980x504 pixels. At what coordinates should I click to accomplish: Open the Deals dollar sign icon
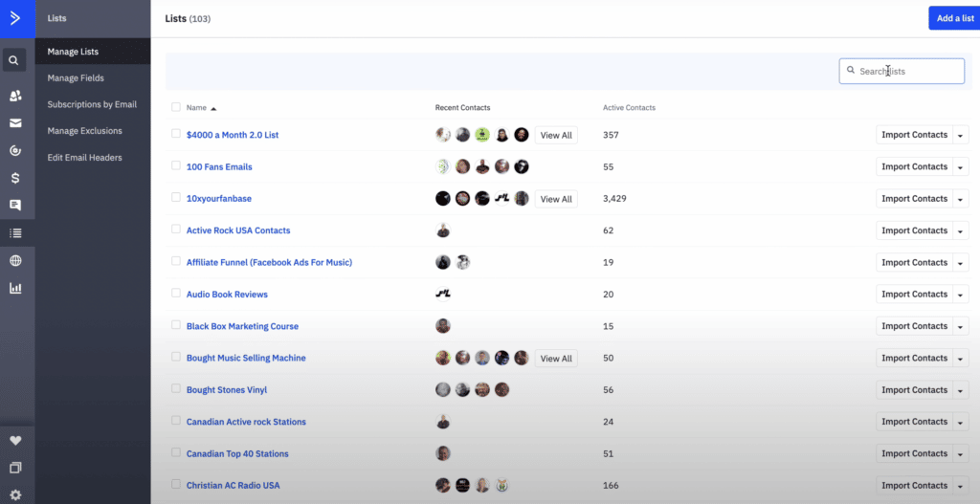click(15, 178)
